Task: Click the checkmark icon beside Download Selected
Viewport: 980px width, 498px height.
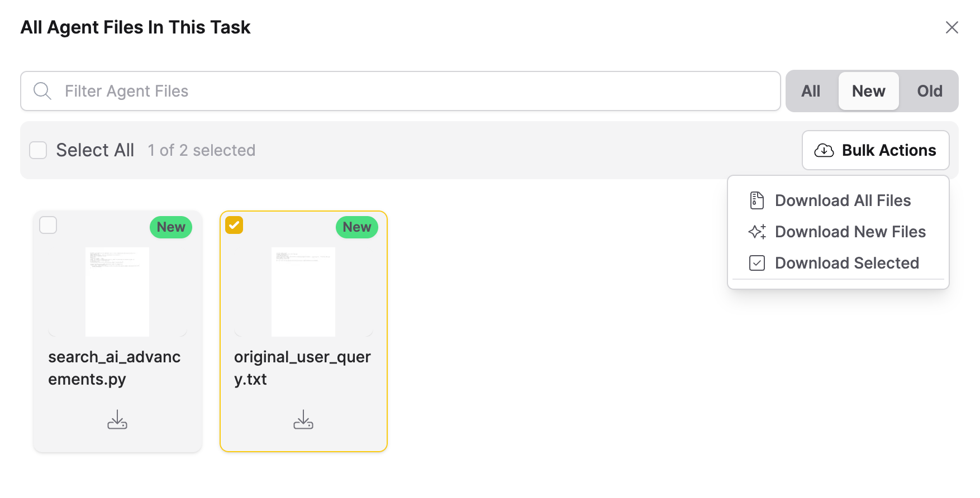Action: tap(757, 263)
